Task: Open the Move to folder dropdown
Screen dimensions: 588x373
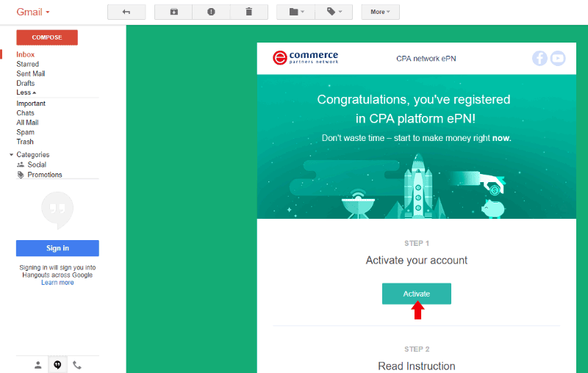Action: (x=296, y=12)
